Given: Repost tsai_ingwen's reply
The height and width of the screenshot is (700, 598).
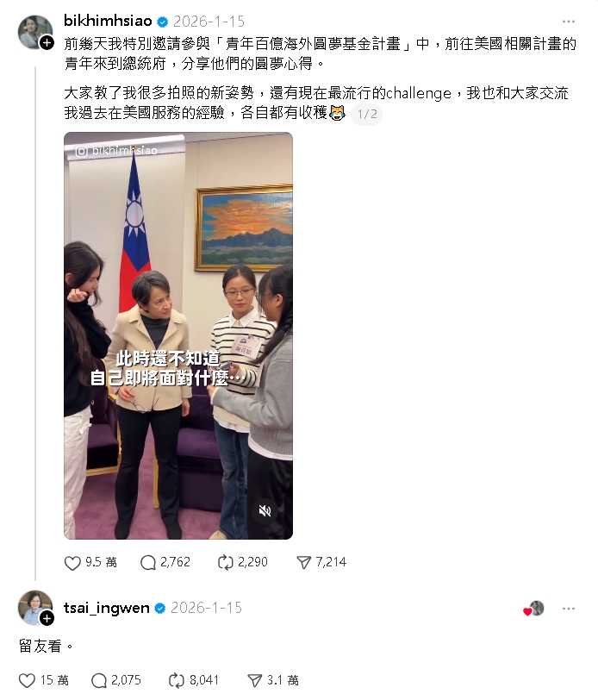Looking at the screenshot, I should 177,680.
